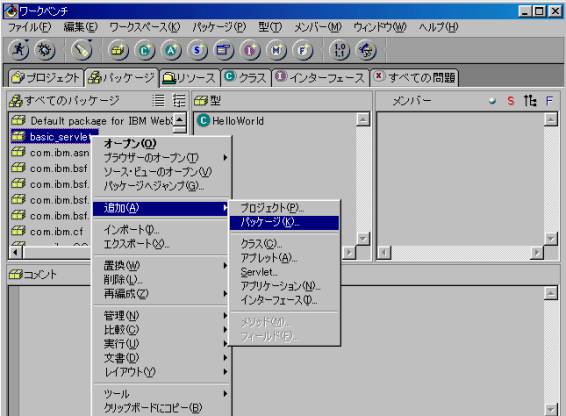Choose エクスポート(X) in context menu
Image resolution: width=566 pixels, height=416 pixels.
(161, 244)
